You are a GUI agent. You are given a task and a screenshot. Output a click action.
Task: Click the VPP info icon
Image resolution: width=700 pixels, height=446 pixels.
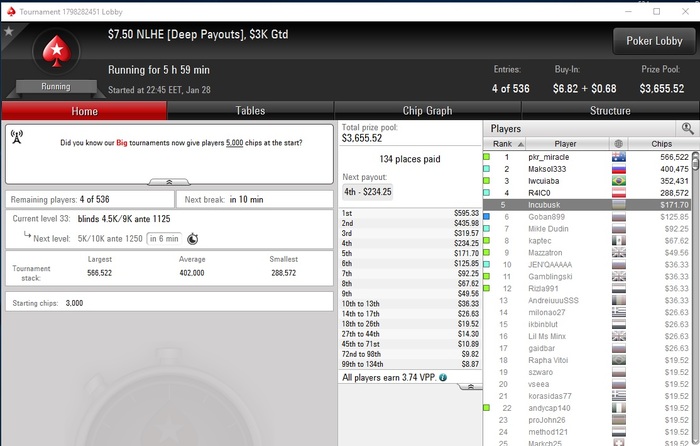coord(443,378)
